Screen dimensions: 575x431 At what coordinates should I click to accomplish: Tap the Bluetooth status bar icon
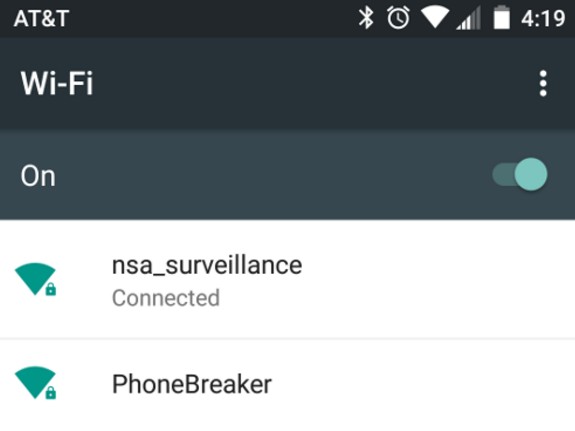[x=366, y=18]
